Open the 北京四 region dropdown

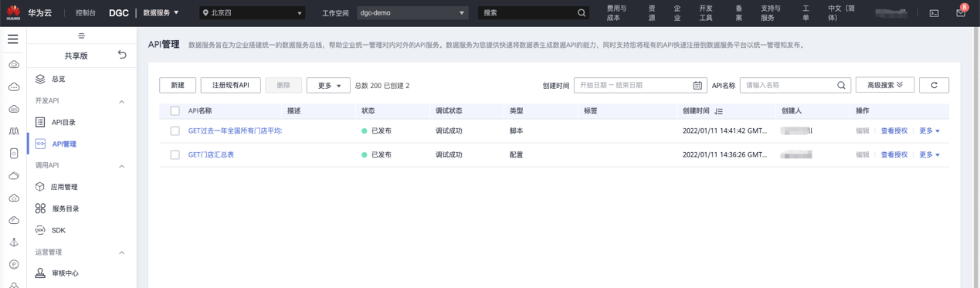click(252, 13)
